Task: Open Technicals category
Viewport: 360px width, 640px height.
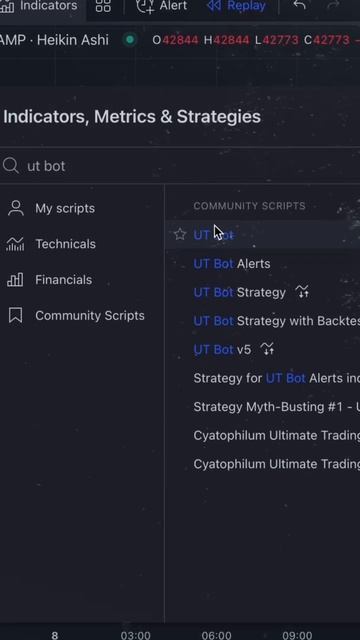Action: point(51,244)
